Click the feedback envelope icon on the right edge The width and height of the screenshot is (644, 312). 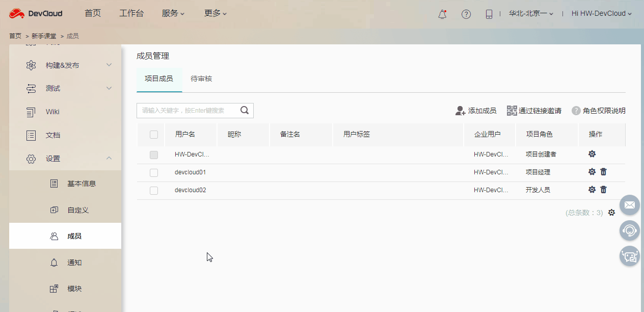[x=629, y=205]
